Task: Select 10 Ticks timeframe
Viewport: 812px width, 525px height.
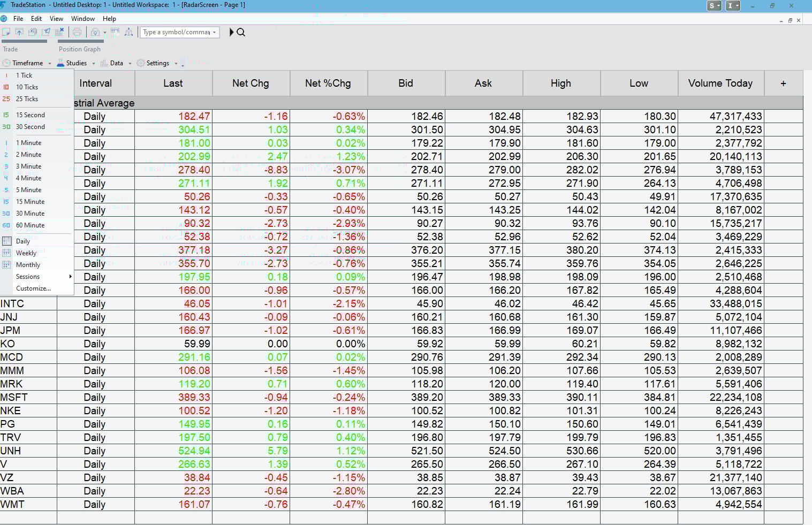Action: [36, 87]
